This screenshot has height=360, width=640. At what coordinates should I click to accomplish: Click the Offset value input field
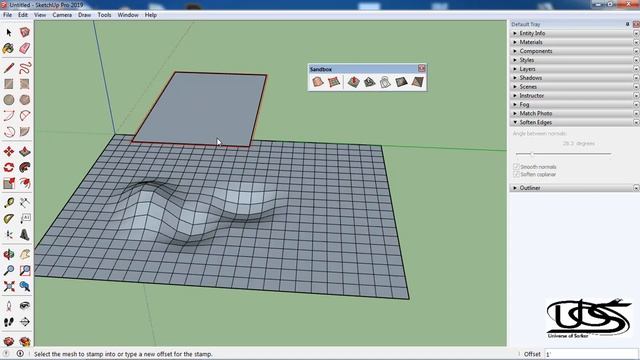[x=591, y=354]
